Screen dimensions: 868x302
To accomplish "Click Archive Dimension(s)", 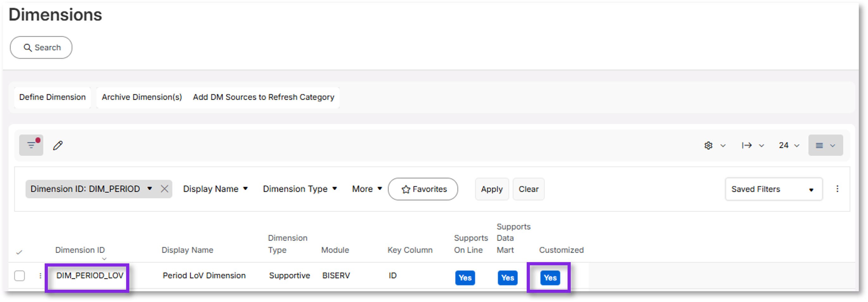I will click(x=142, y=97).
